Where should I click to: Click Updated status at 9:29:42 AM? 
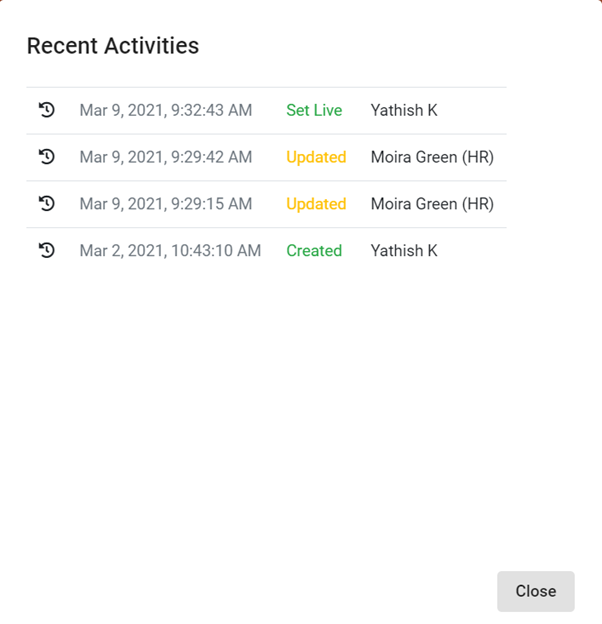tap(316, 157)
